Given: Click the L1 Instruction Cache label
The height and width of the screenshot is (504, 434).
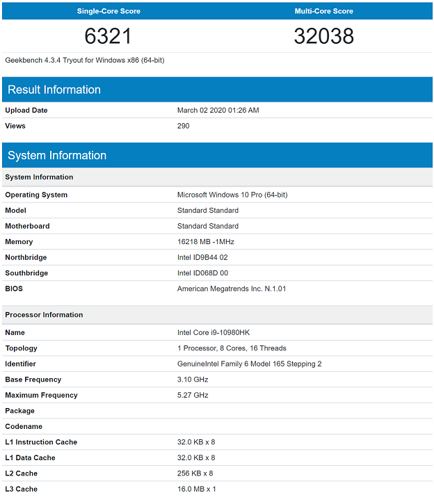Looking at the screenshot, I should point(41,442).
